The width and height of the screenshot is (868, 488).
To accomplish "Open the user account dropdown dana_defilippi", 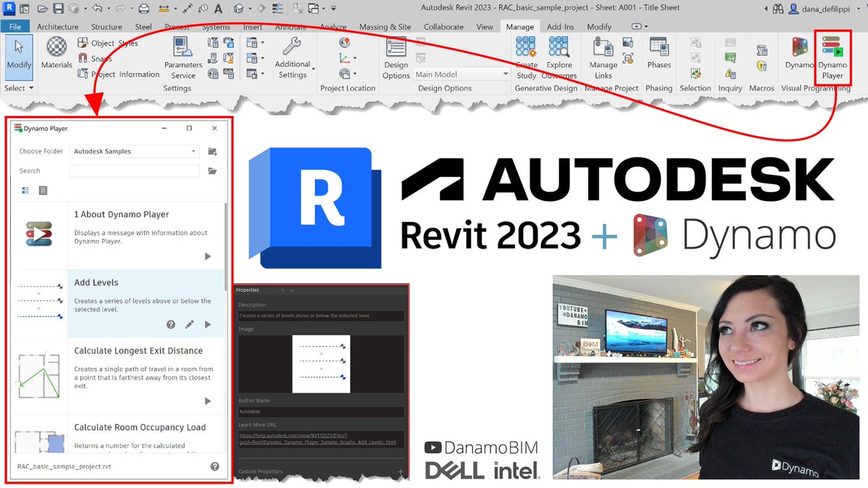I will [830, 9].
